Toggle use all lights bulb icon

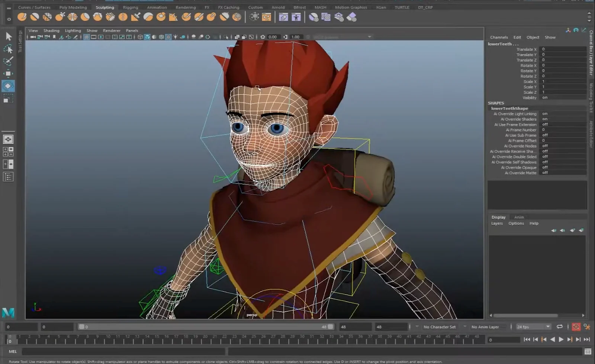coord(176,37)
